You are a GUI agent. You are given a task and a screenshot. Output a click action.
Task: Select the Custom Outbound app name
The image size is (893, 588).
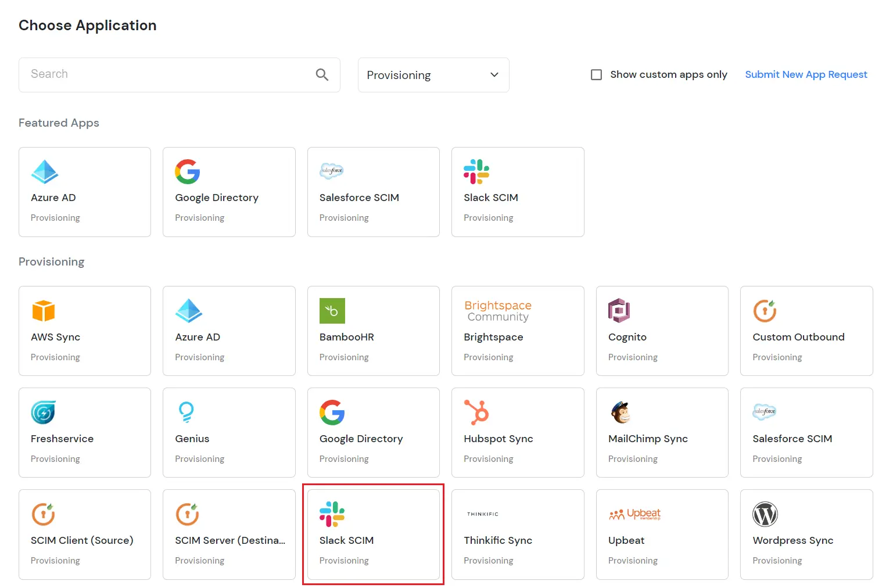coord(798,337)
